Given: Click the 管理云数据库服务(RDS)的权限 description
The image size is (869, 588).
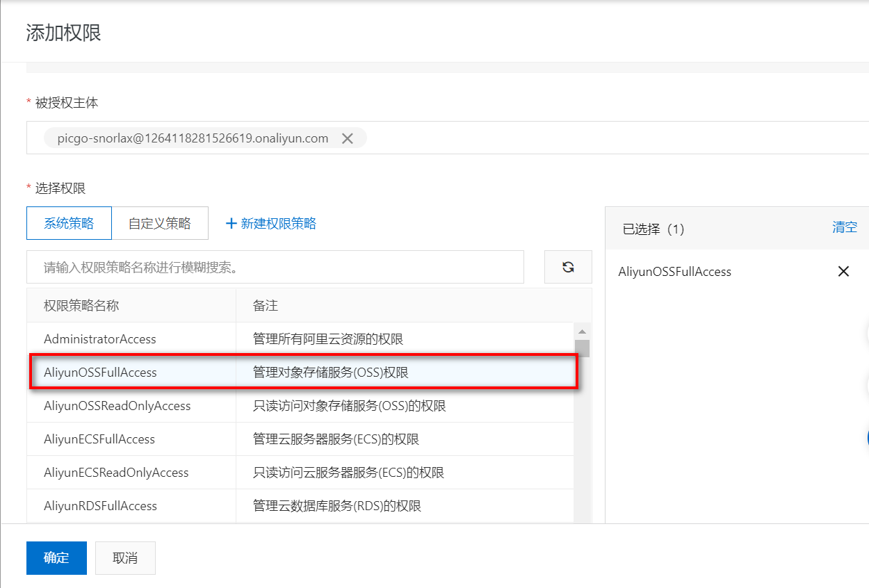Looking at the screenshot, I should 337,506.
